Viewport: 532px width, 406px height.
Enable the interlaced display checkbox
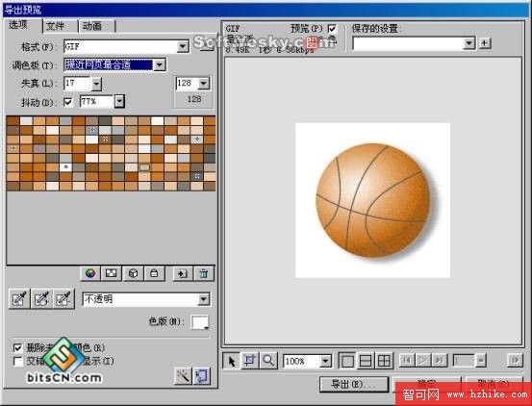[18, 361]
